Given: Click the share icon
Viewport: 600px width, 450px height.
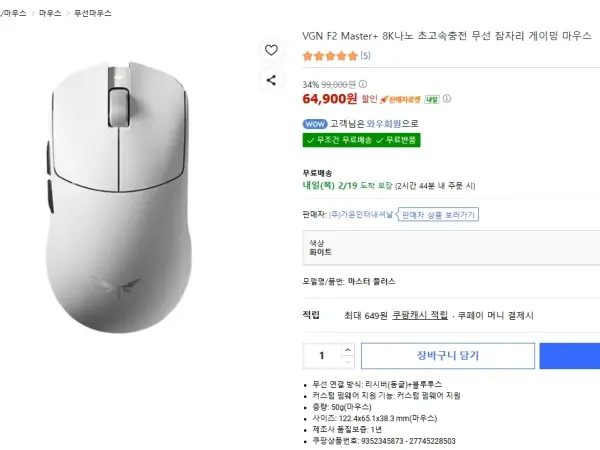Looking at the screenshot, I should tap(271, 80).
